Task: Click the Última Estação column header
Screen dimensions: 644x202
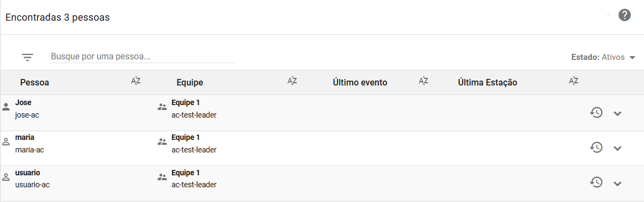Action: [488, 83]
